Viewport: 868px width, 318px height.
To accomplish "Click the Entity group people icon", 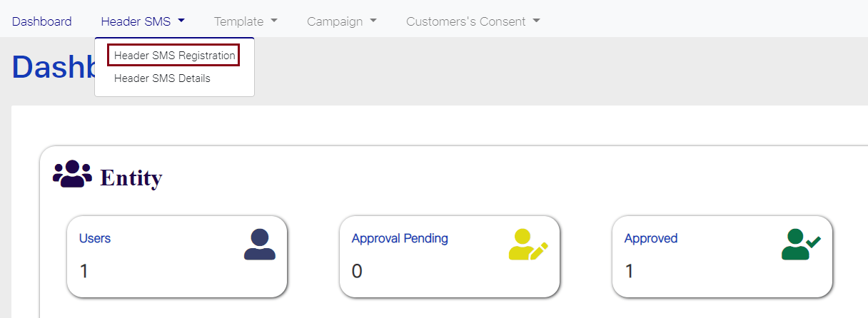I will tap(72, 174).
